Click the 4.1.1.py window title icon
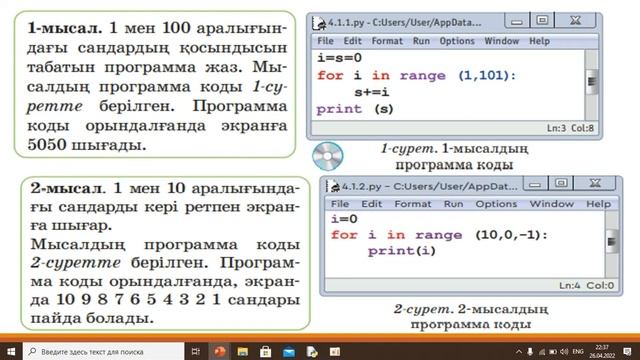 point(319,23)
